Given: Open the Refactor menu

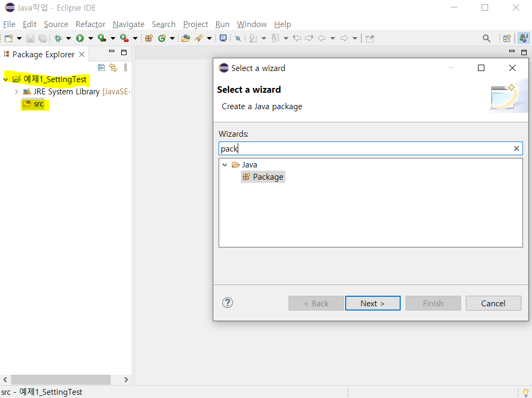Looking at the screenshot, I should coord(91,24).
